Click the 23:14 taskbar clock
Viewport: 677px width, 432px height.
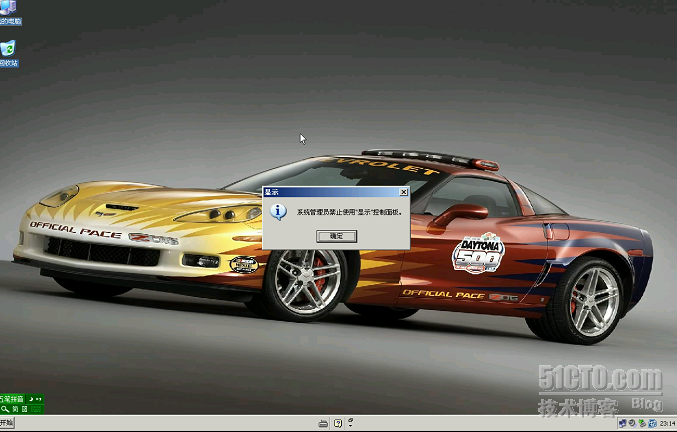coord(667,424)
